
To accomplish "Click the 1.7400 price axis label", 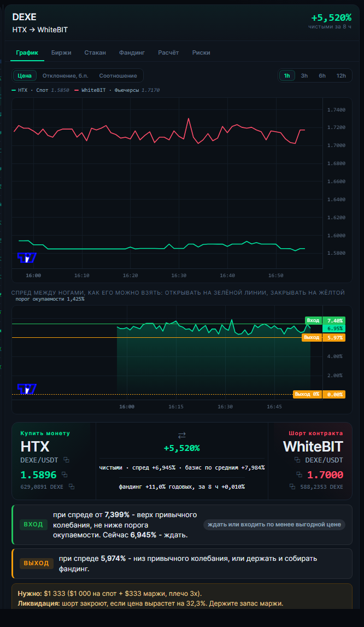I will click(x=336, y=110).
